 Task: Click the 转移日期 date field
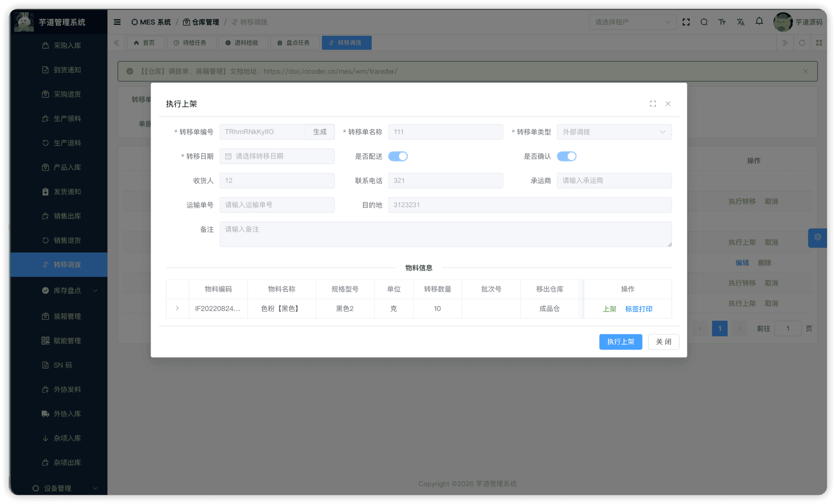point(277,156)
